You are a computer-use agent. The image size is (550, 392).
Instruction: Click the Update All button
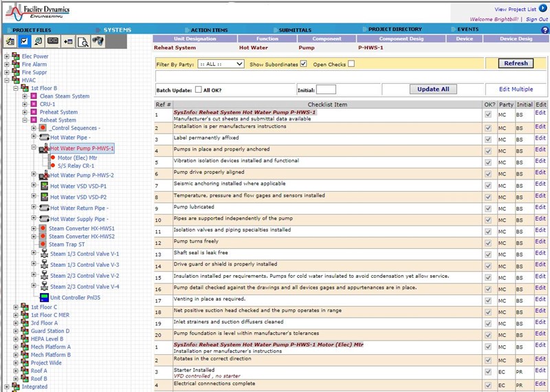click(433, 89)
